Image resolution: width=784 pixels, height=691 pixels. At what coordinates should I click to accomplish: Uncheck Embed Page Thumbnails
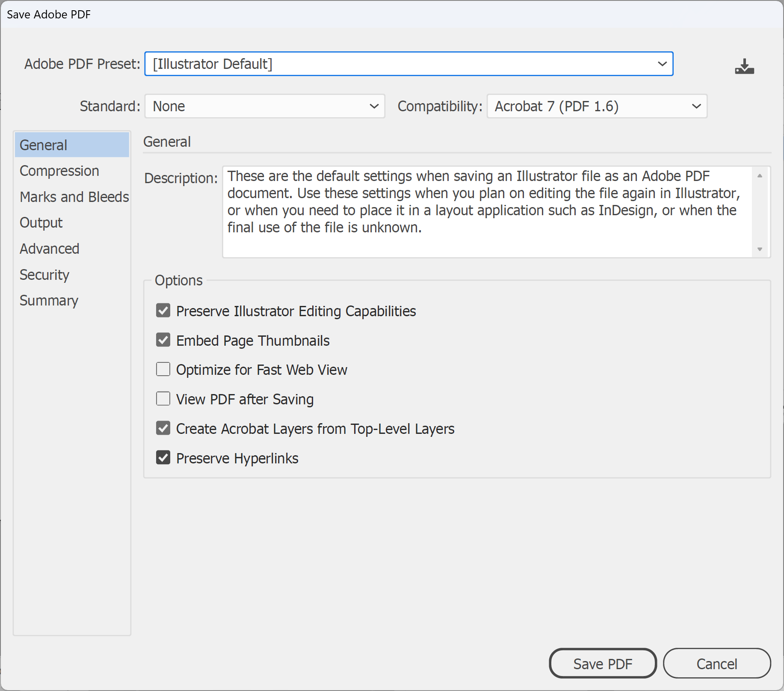click(x=163, y=340)
